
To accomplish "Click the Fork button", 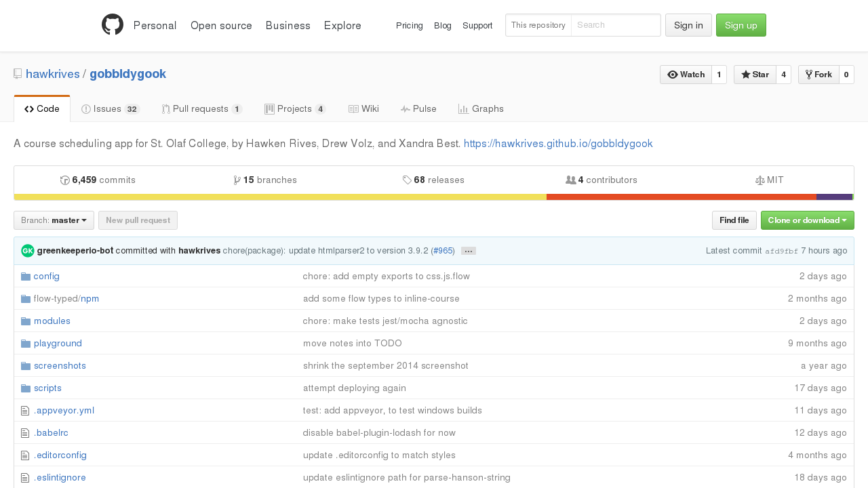I will pos(818,75).
